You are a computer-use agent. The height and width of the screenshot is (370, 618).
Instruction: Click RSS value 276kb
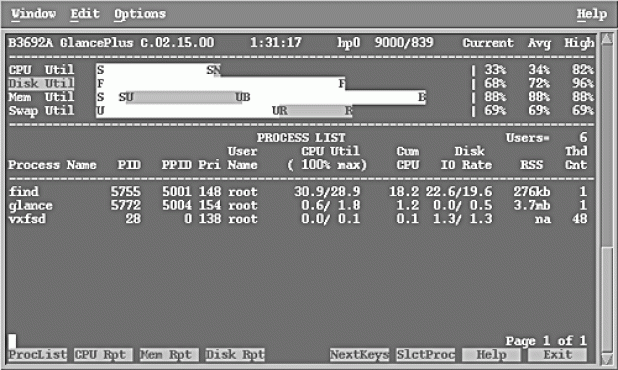pyautogui.click(x=532, y=192)
